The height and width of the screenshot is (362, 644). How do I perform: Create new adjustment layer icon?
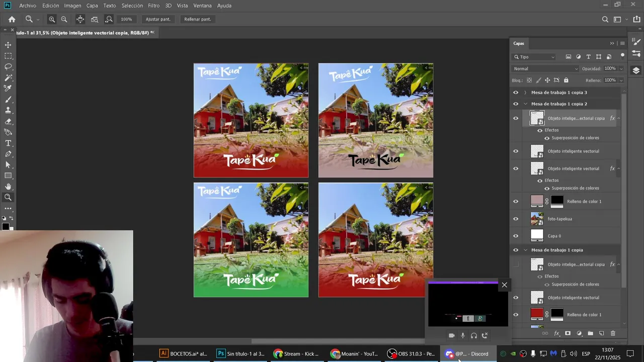pos(579,333)
